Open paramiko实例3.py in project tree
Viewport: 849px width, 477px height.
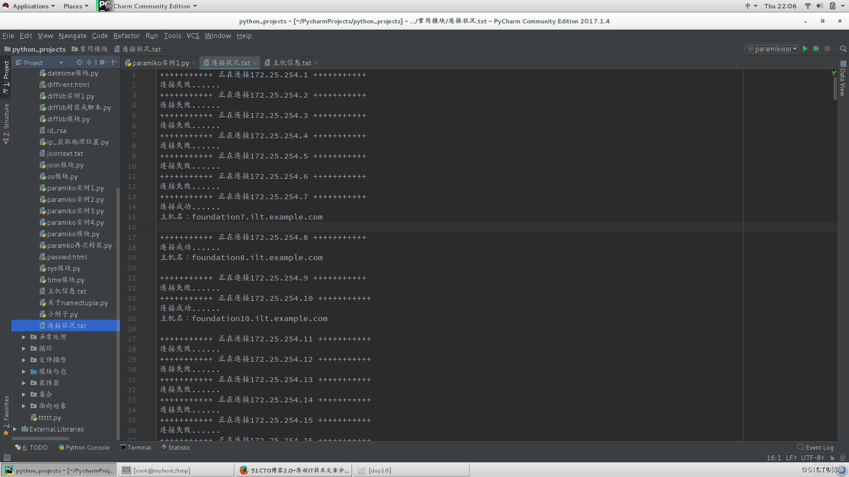coord(75,211)
